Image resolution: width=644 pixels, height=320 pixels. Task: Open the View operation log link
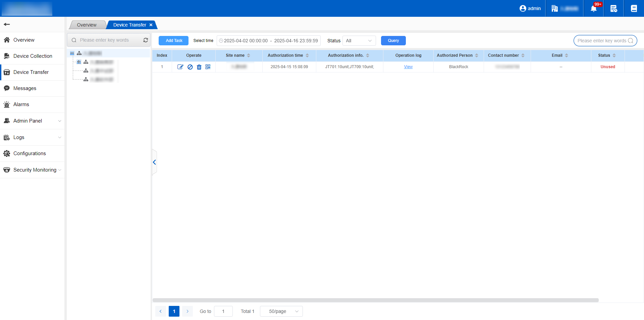pos(408,67)
